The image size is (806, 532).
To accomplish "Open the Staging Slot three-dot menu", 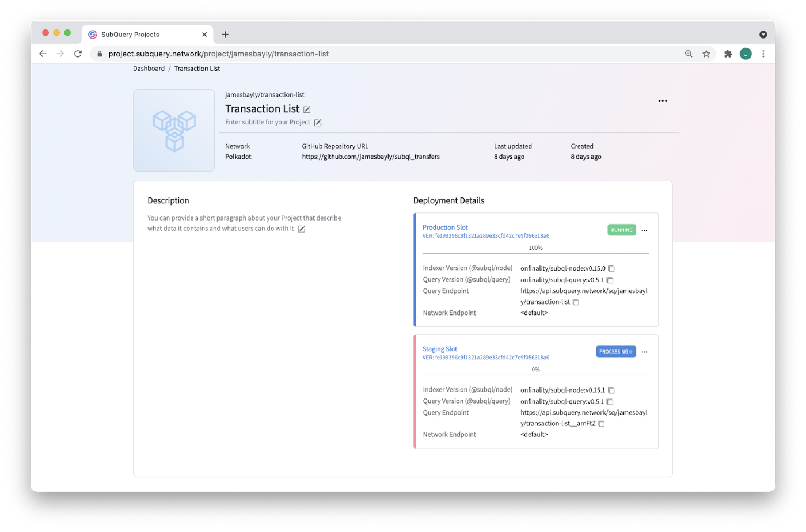I will coord(644,352).
